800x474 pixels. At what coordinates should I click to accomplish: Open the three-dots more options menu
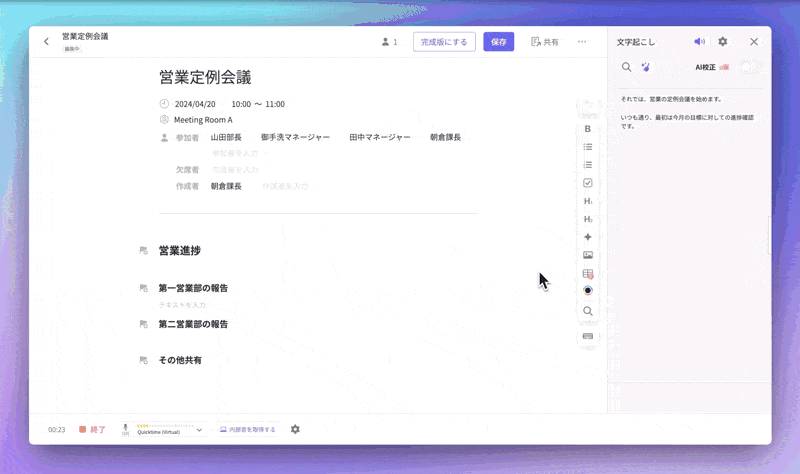582,42
